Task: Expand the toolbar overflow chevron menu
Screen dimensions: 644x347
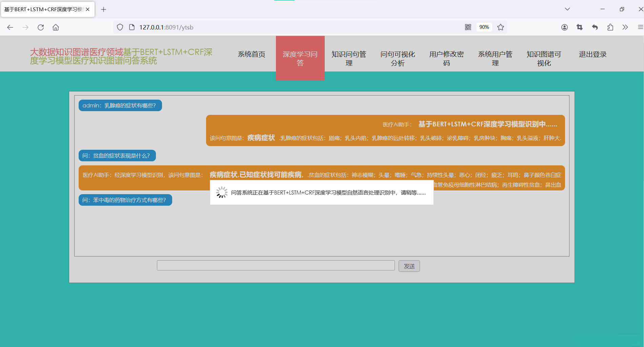Action: point(625,27)
